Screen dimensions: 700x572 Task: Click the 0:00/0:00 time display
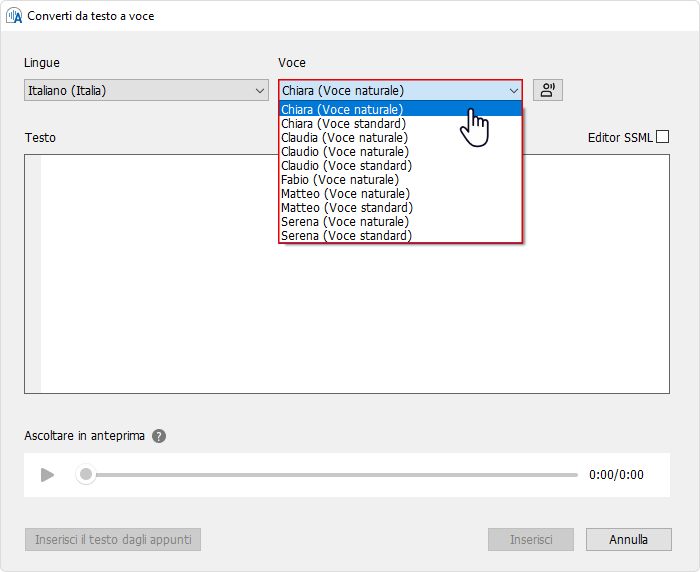[616, 475]
